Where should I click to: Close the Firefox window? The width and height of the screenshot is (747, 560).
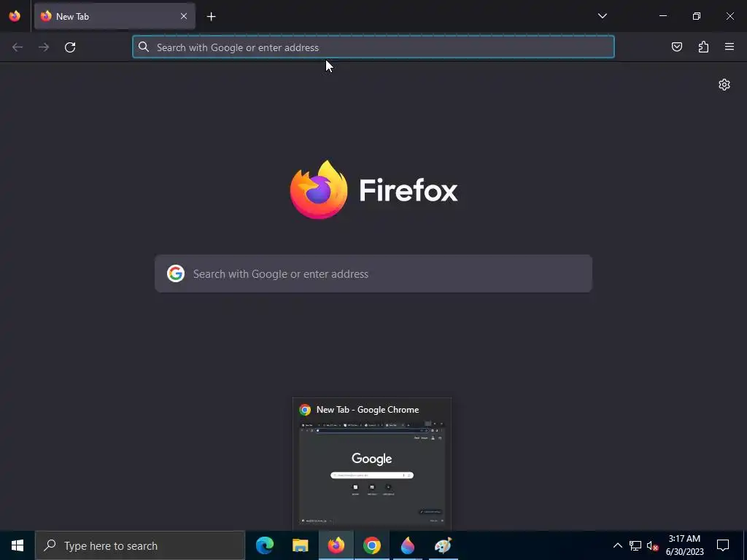[729, 16]
